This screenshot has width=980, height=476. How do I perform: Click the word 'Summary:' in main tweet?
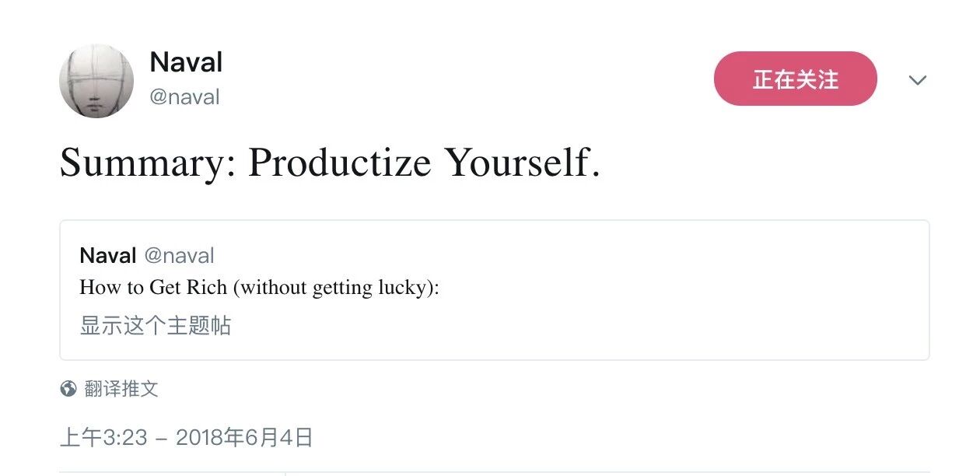pyautogui.click(x=148, y=163)
